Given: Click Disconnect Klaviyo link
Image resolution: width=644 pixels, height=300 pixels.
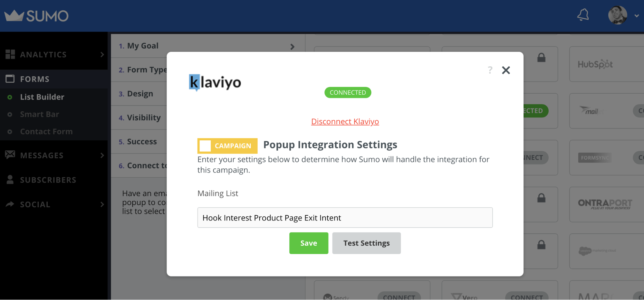Looking at the screenshot, I should coord(345,122).
